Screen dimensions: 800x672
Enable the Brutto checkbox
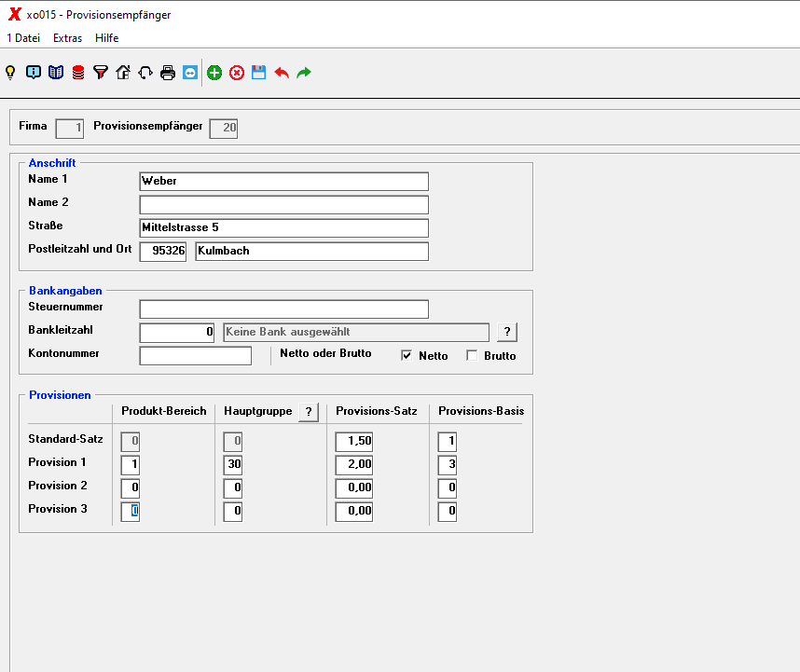(x=472, y=355)
